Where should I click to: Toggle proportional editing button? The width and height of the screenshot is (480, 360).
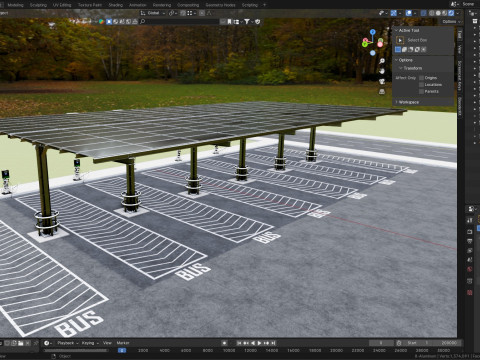(202, 13)
